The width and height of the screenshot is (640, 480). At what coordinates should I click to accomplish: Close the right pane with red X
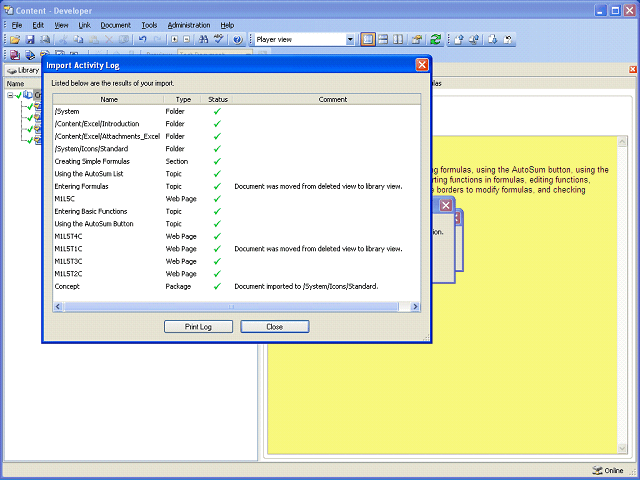click(x=633, y=69)
